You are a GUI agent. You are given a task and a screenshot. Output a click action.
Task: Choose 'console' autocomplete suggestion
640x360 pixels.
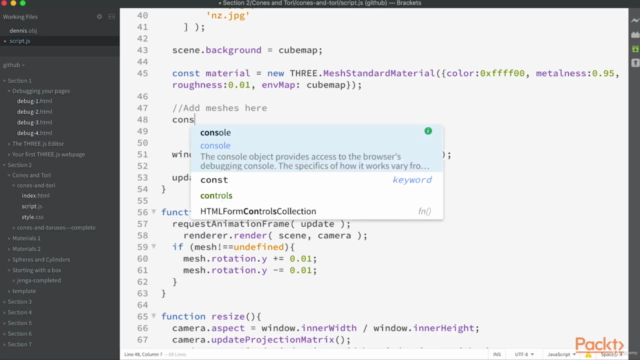[216, 132]
